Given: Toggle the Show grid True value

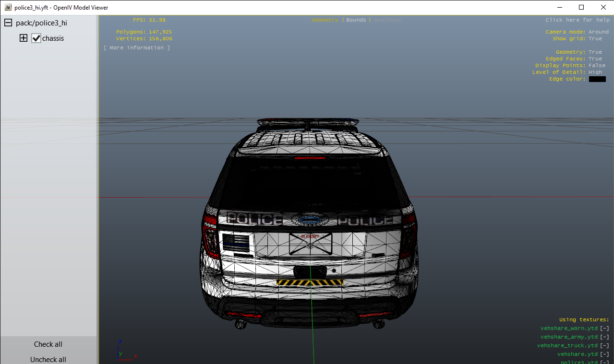Looking at the screenshot, I should tap(595, 39).
